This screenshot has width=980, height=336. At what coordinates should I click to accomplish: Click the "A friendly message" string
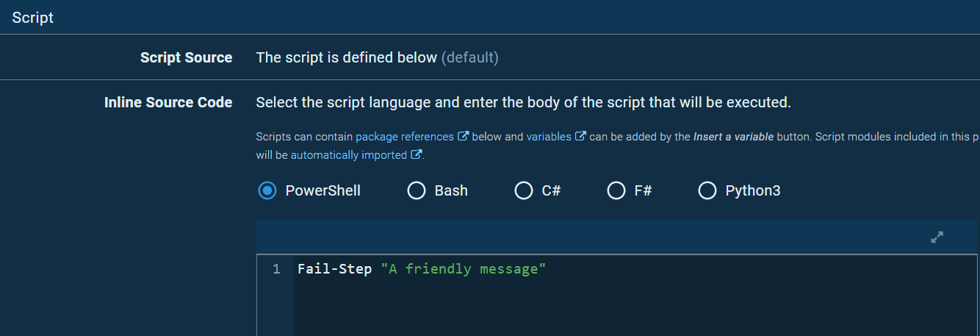click(x=464, y=269)
